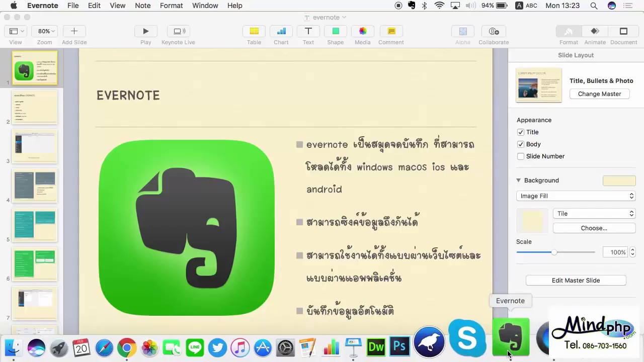Viewport: 644px width, 362px height.
Task: Click the Evernote elephant Dock icon
Action: point(511,337)
